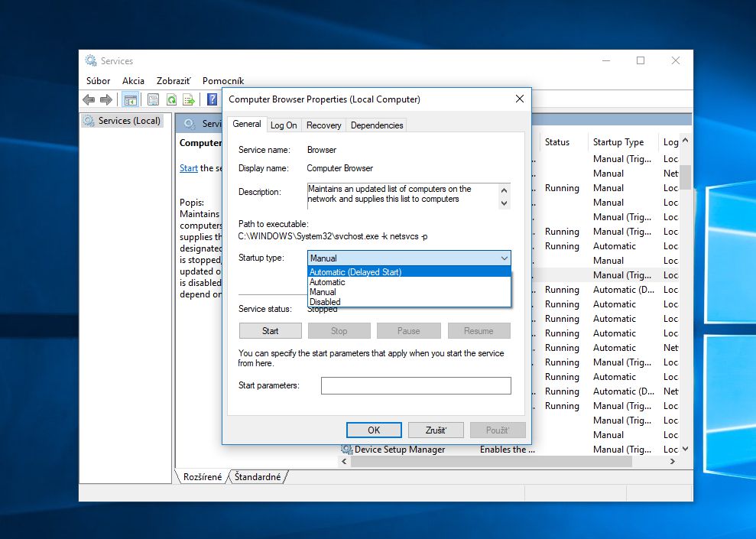Select the Štandardné view tab
The height and width of the screenshot is (539, 756).
(258, 477)
